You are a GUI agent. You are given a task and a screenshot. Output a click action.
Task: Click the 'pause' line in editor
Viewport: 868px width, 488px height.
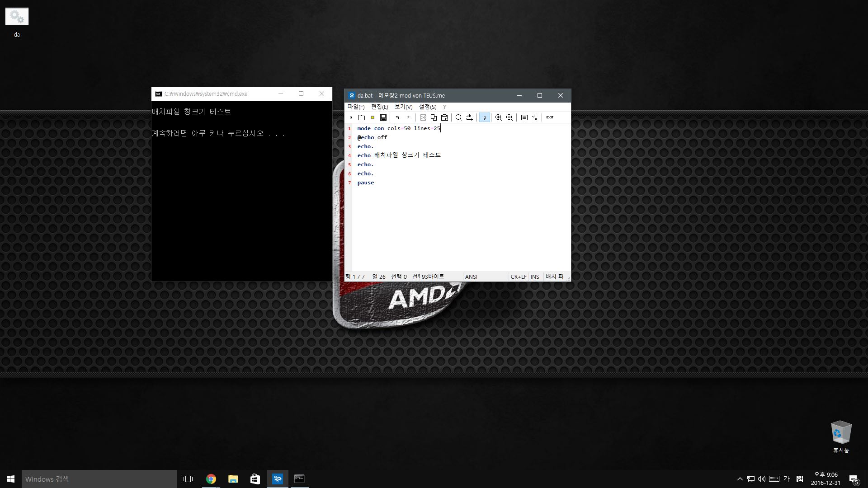pyautogui.click(x=365, y=183)
